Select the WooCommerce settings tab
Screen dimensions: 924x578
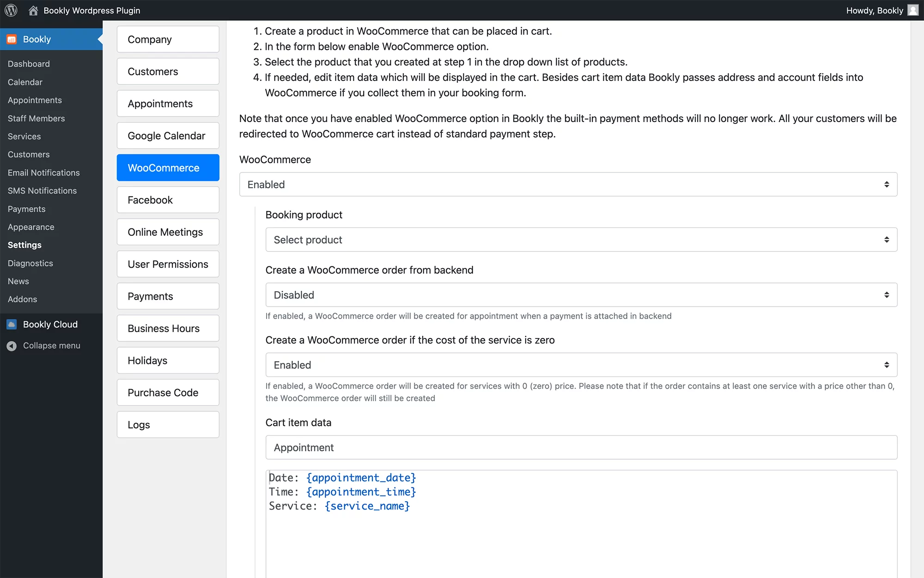tap(168, 168)
